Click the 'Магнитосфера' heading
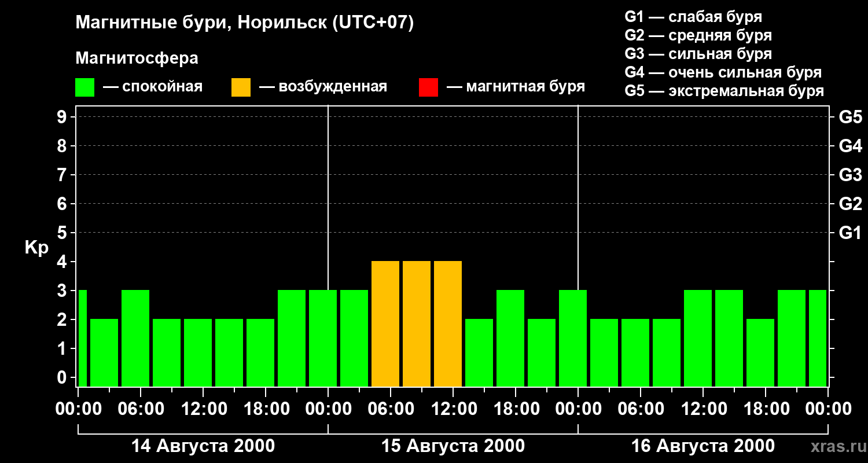The image size is (868, 463). point(137,58)
